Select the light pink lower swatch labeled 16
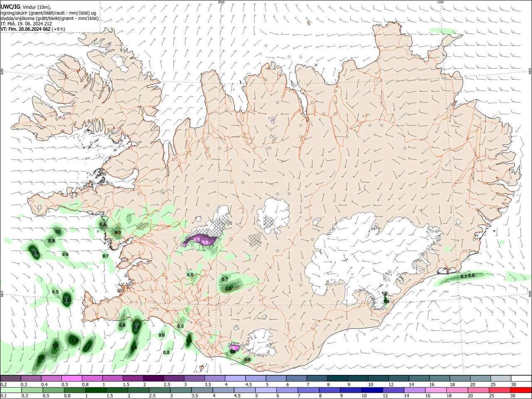This screenshot has width=532, height=399. tap(436, 390)
